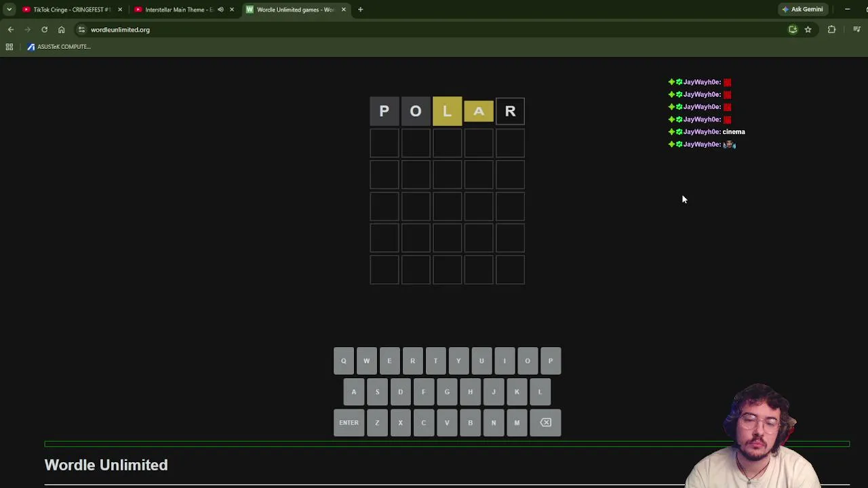Tap the D key on Wordle keyboard
Viewport: 868px width, 488px height.
point(400,392)
